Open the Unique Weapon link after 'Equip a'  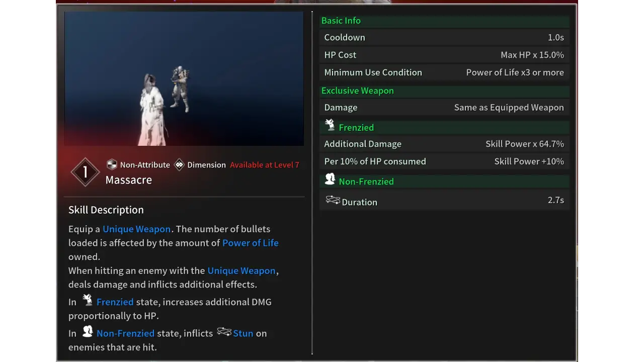(x=136, y=229)
